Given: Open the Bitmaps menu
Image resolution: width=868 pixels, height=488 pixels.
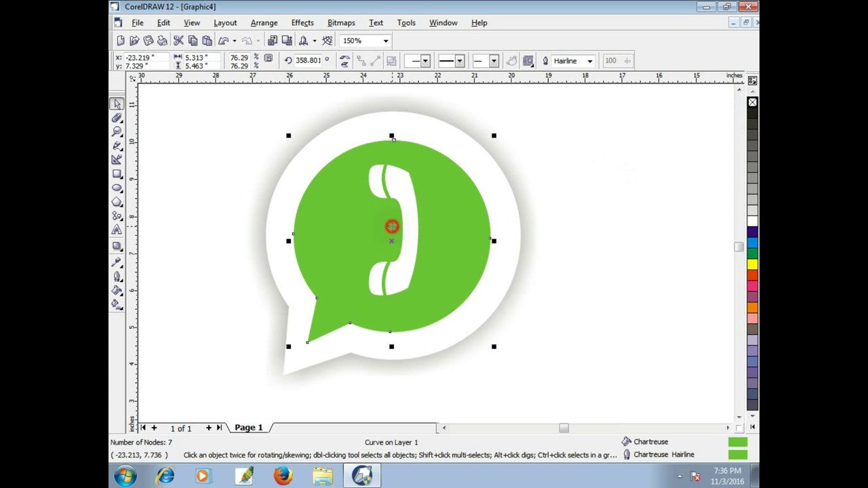Looking at the screenshot, I should tap(341, 22).
